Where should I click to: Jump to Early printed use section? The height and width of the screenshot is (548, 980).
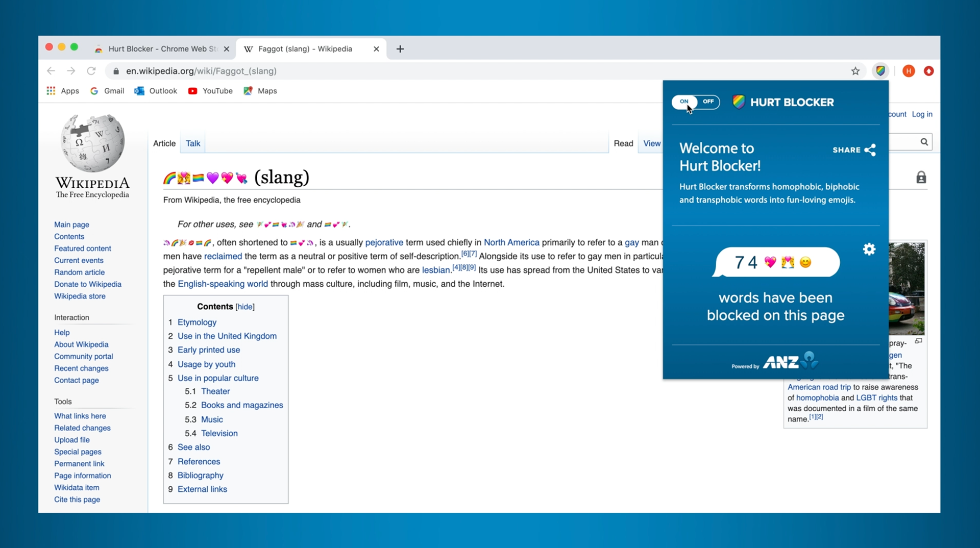click(x=209, y=350)
